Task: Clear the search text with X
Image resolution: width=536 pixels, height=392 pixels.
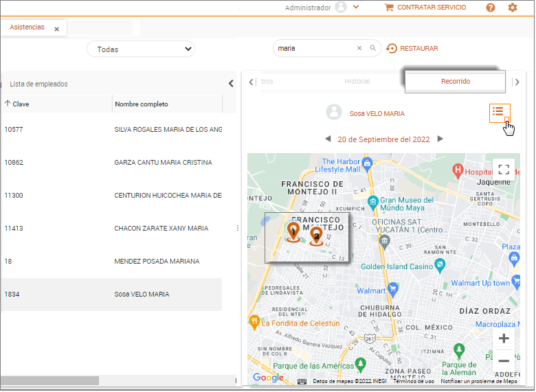Action: tap(359, 49)
